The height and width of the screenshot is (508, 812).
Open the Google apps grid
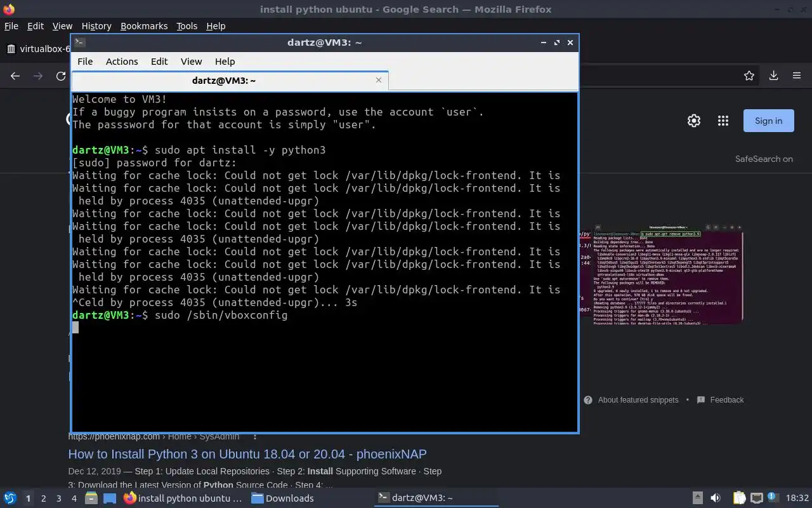tap(723, 121)
